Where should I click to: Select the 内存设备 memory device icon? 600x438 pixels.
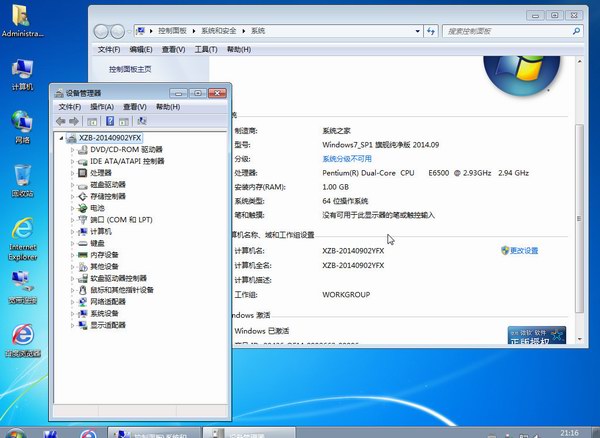pos(83,255)
